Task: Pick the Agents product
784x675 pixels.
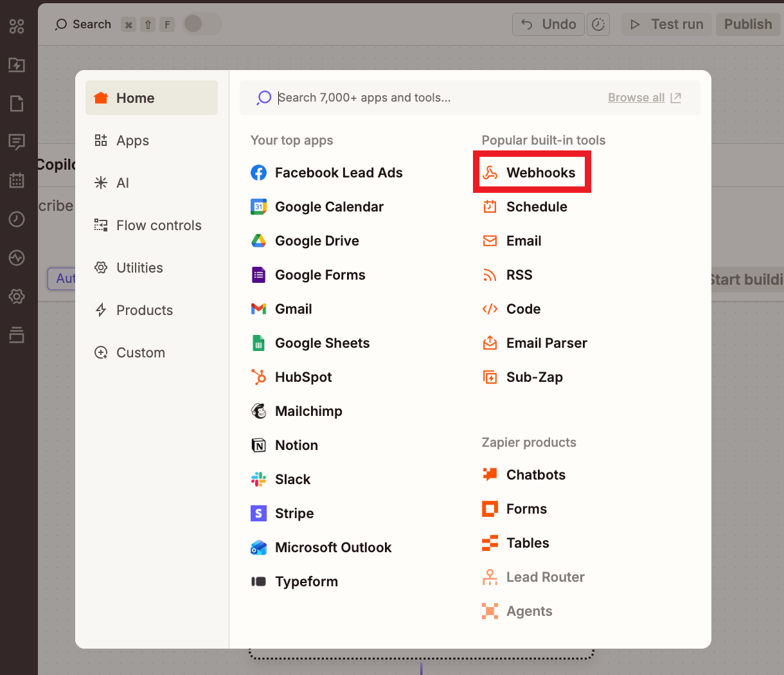Action: click(x=517, y=611)
